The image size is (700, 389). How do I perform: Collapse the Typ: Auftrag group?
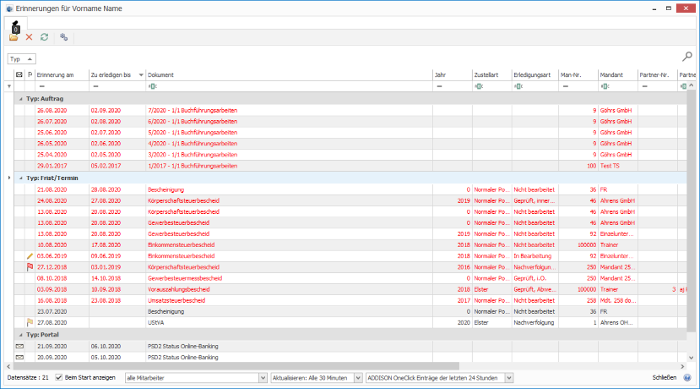[21, 99]
